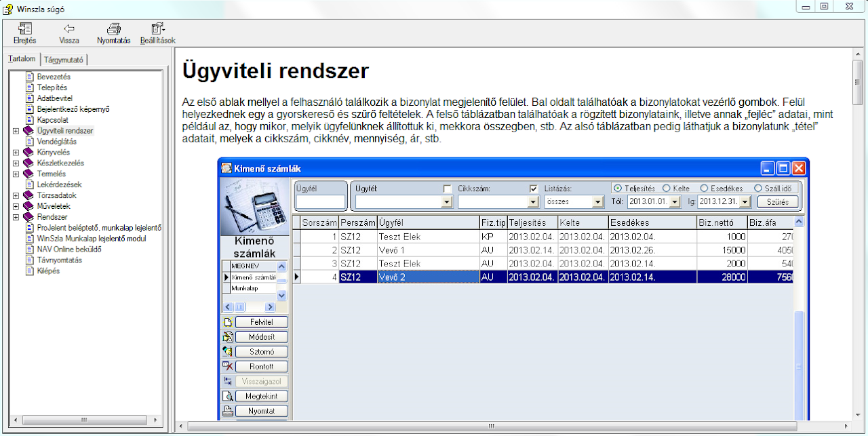Image resolution: width=868 pixels, height=436 pixels.
Task: Select the Vevő 1 invoice row
Action: (x=547, y=251)
